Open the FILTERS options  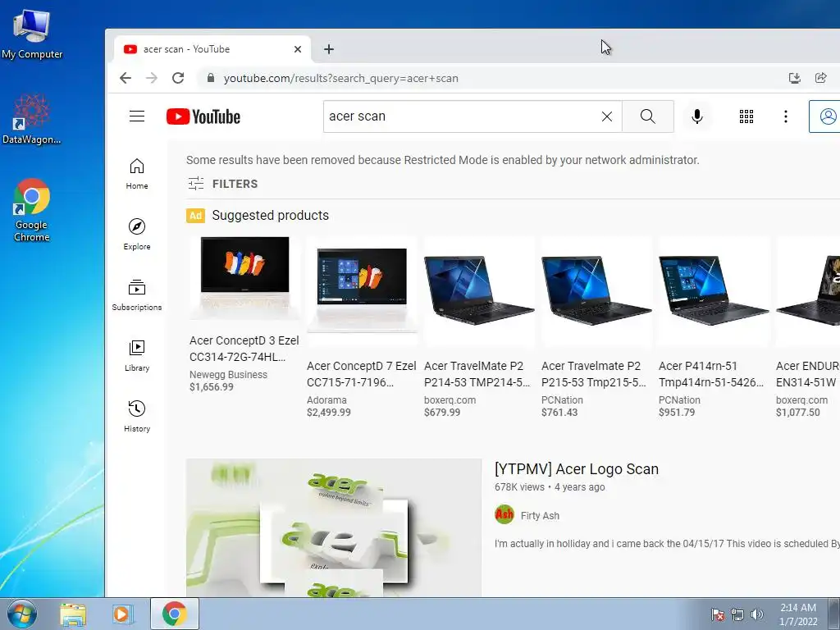(x=223, y=184)
